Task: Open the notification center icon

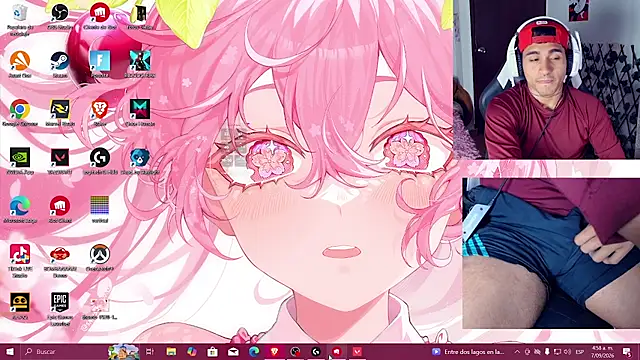Action: pos(627,351)
